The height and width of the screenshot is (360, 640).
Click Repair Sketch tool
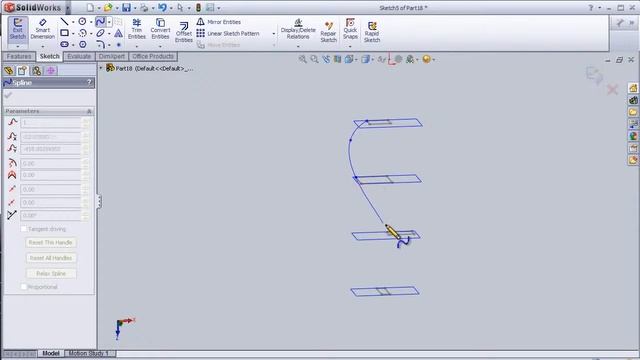pos(328,32)
